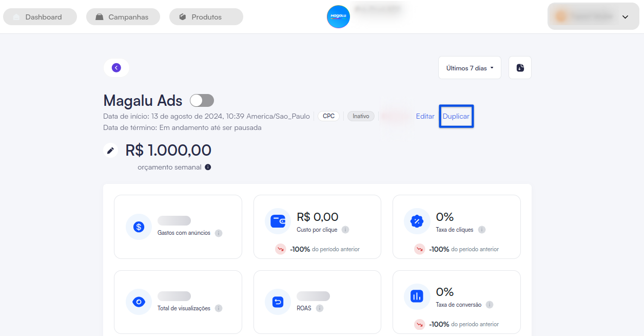Click info icon next to ROAS
The width and height of the screenshot is (644, 336).
pos(320,308)
